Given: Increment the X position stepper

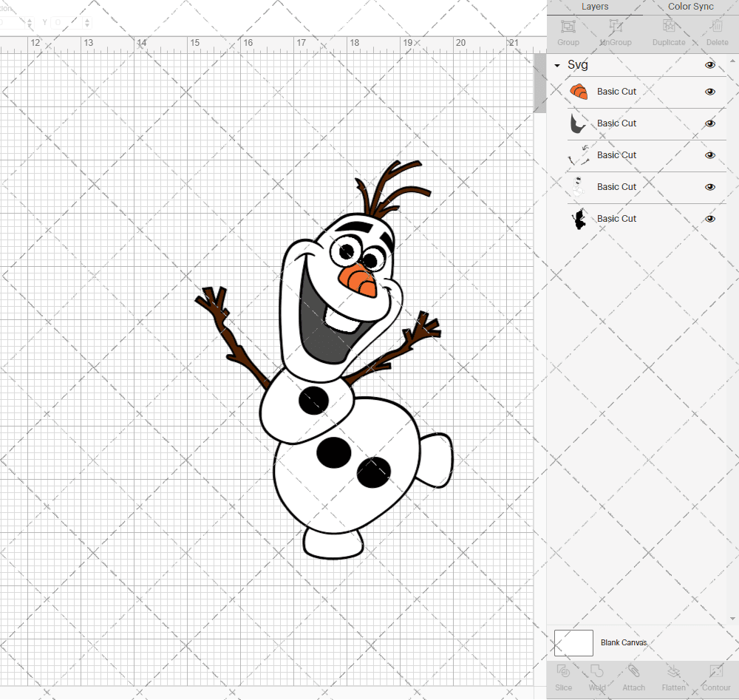Looking at the screenshot, I should click(x=30, y=20).
